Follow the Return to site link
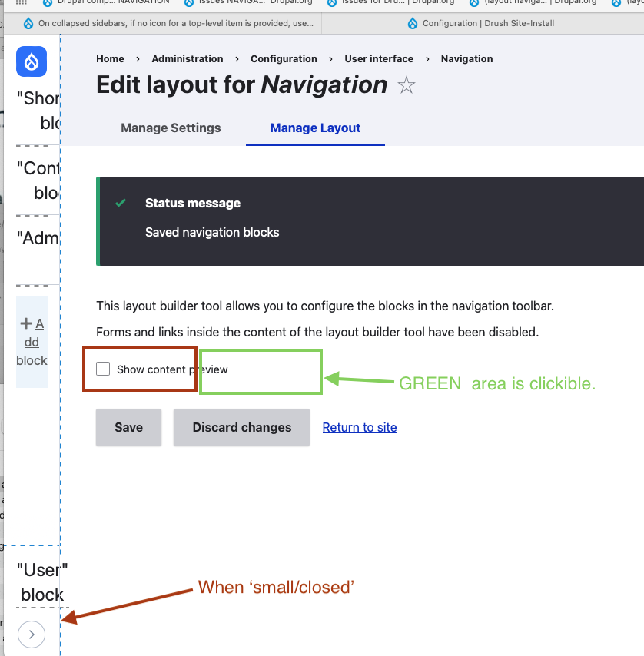The image size is (644, 656). [x=359, y=427]
